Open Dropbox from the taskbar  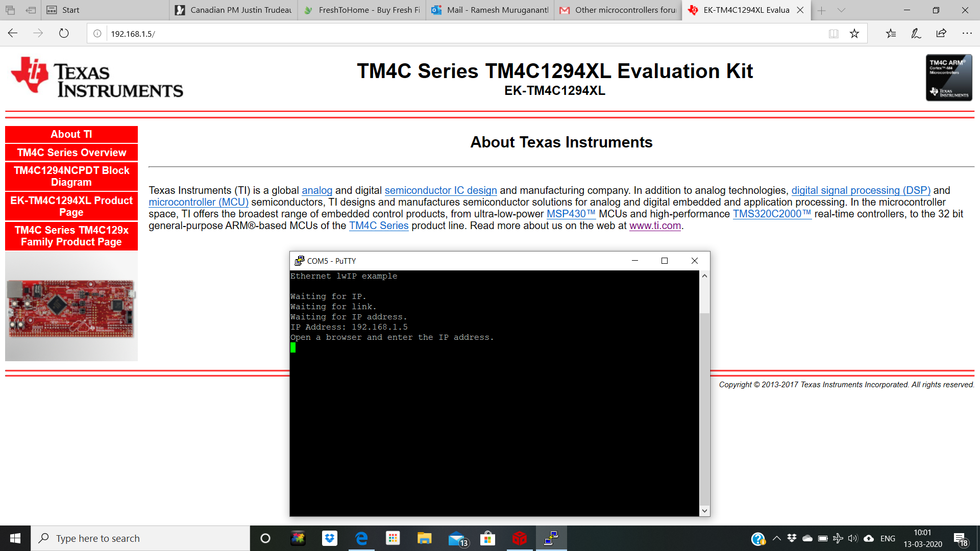[330, 538]
